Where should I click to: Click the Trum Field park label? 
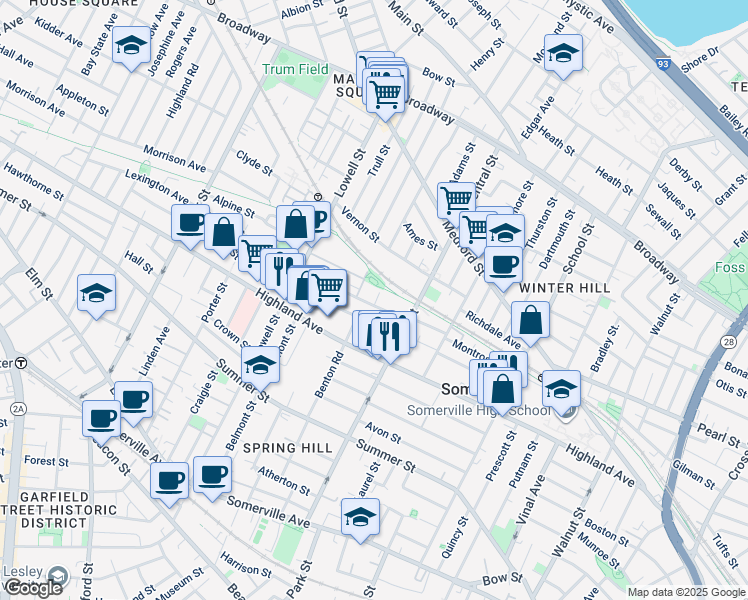click(295, 70)
